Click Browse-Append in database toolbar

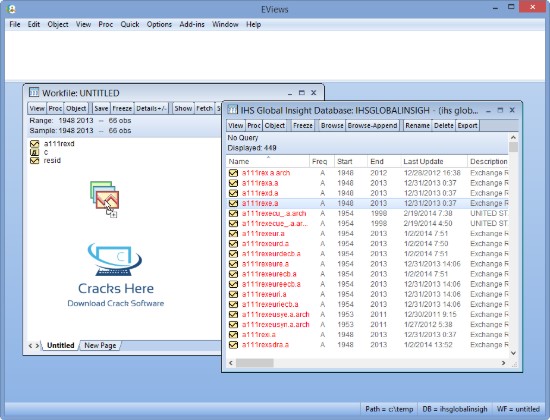[x=372, y=126]
